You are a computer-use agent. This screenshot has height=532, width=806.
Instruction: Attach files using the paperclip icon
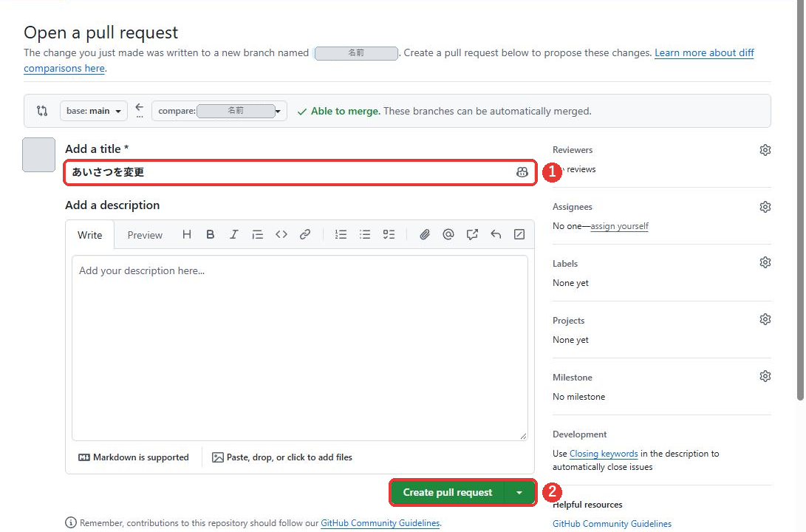pos(425,234)
